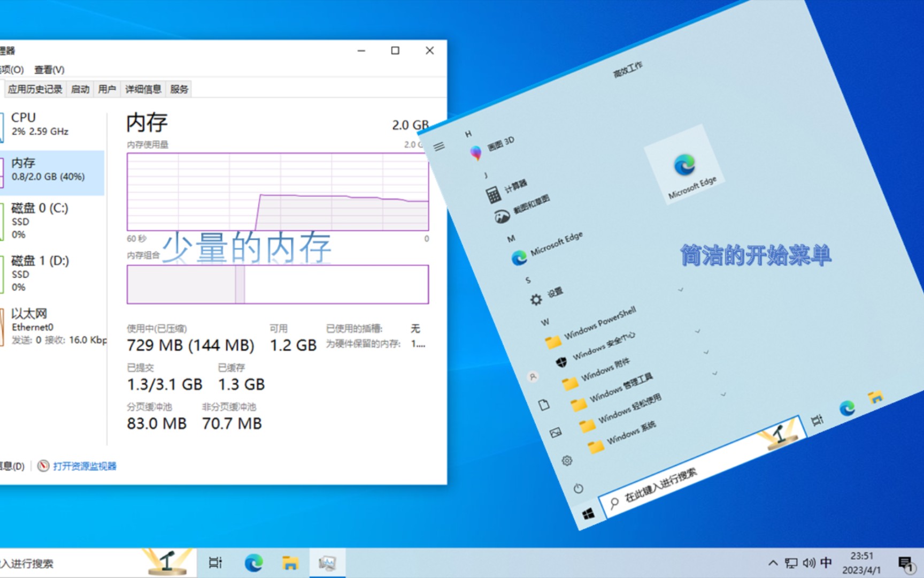This screenshot has height=578, width=924.
Task: Click the hamburger icon in tilted Start menu
Action: tap(439, 146)
